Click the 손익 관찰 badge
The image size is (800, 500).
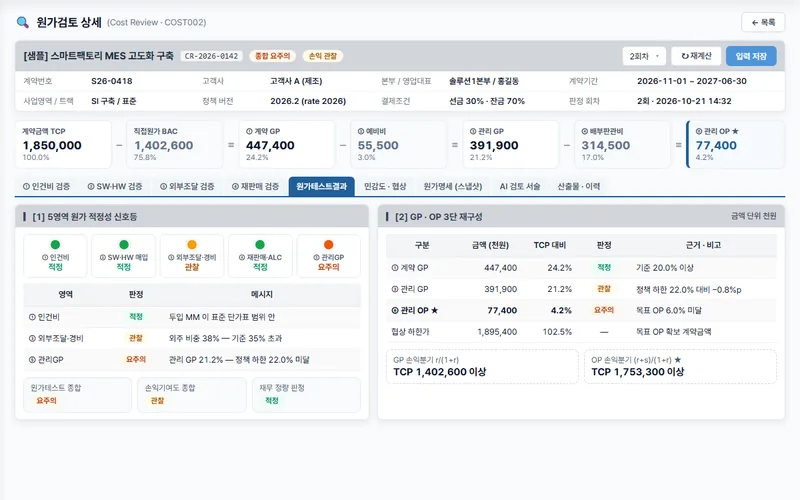click(323, 56)
